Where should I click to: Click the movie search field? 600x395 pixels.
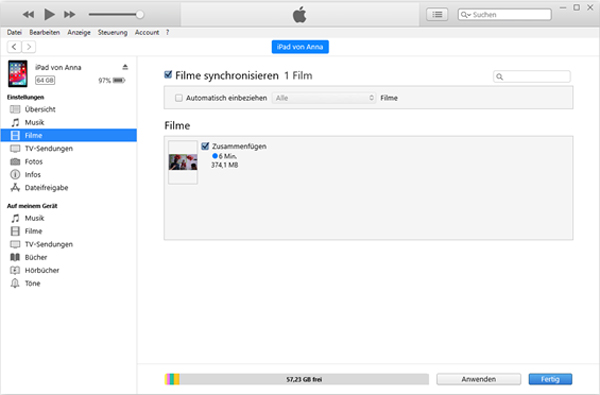(532, 77)
